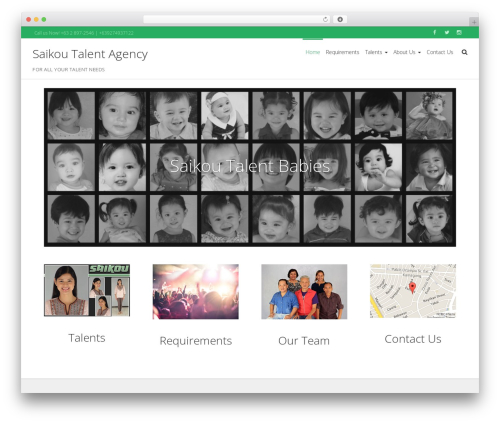This screenshot has height=423, width=500.
Task: Open a new browser tab with plus button
Action: point(474,22)
